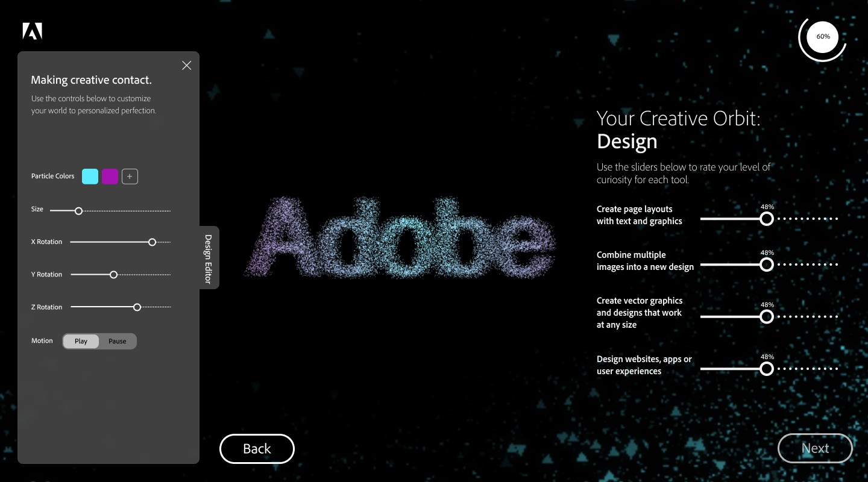Click the 'Particle Colors' label
This screenshot has width=868, height=482.
pyautogui.click(x=53, y=177)
